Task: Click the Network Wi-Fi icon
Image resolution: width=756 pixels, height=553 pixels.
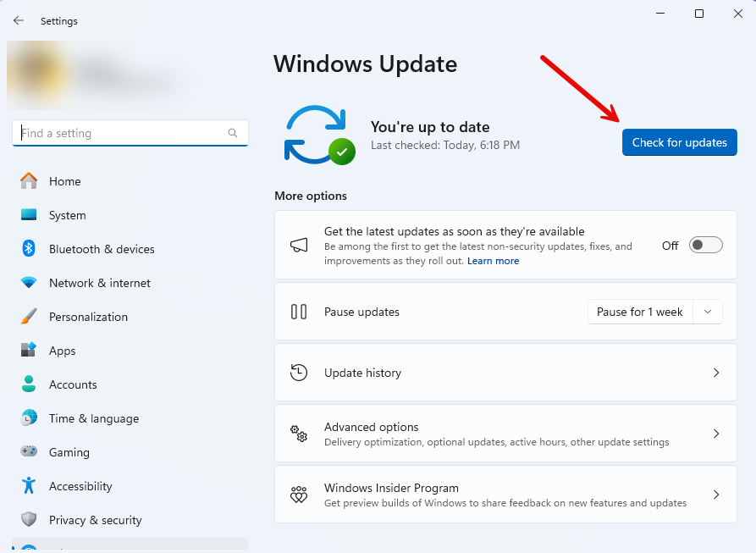Action: click(29, 283)
